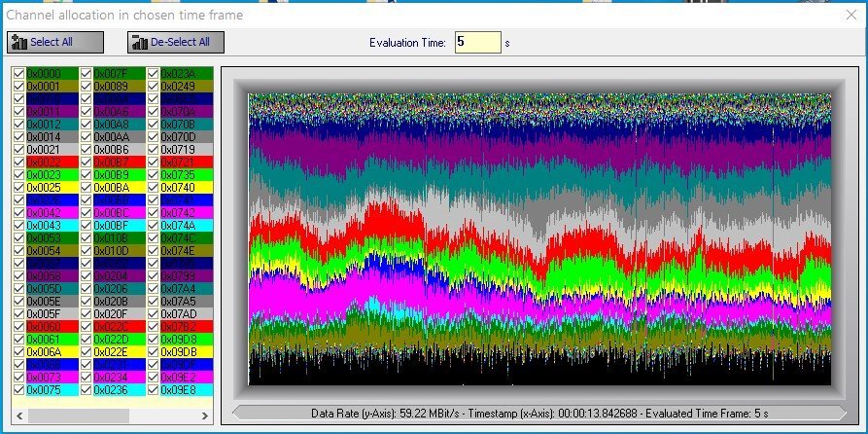Select the green 0x010B color label

(119, 238)
